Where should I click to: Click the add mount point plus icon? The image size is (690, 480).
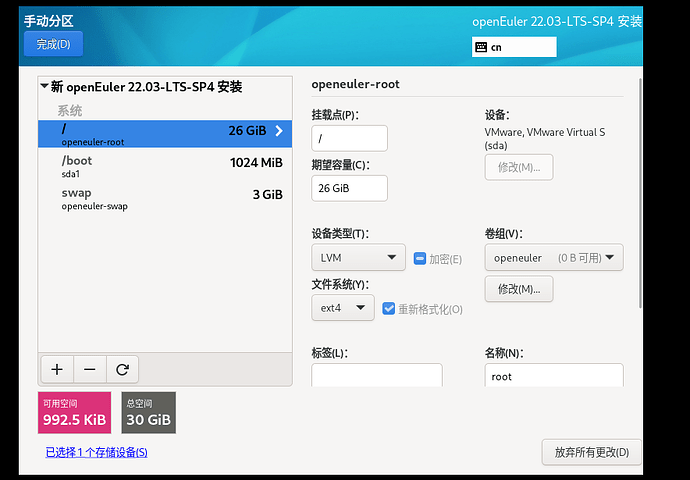57,369
